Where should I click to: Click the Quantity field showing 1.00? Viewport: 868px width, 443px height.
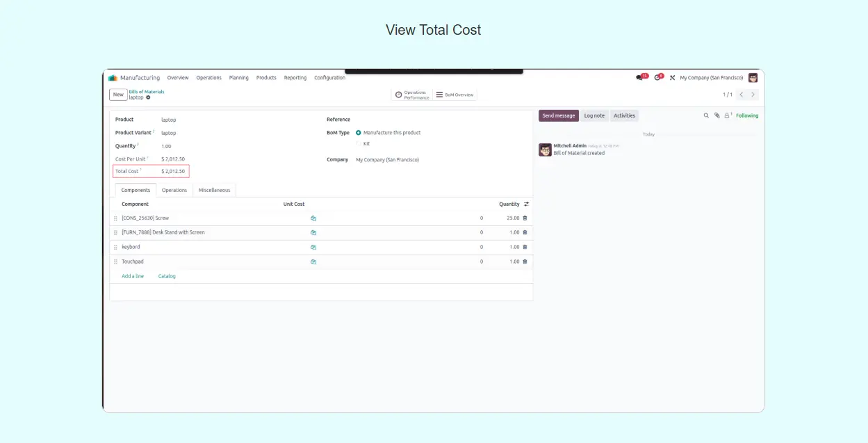coord(167,146)
